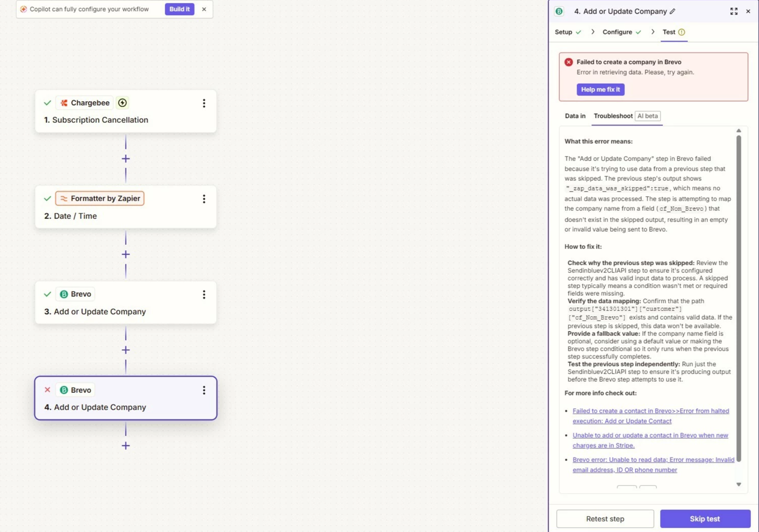Open the menu for Brevo step 4

pos(204,390)
